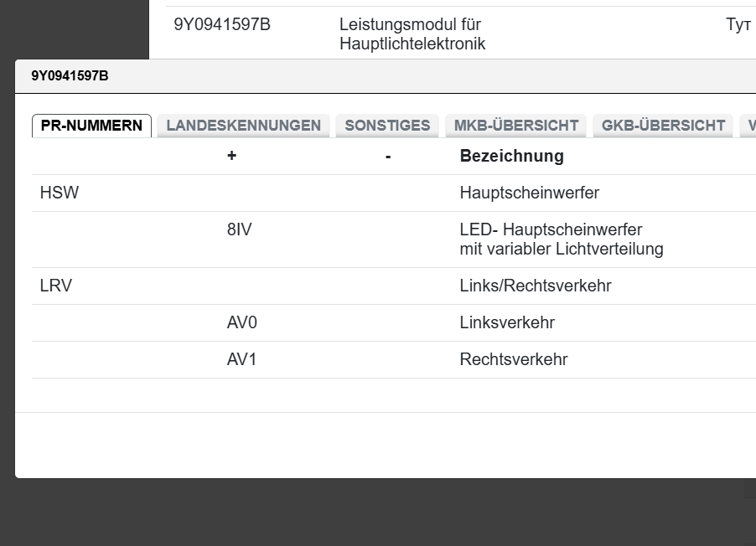Select the SONSTIGES tab
This screenshot has width=756, height=546.
tap(387, 126)
